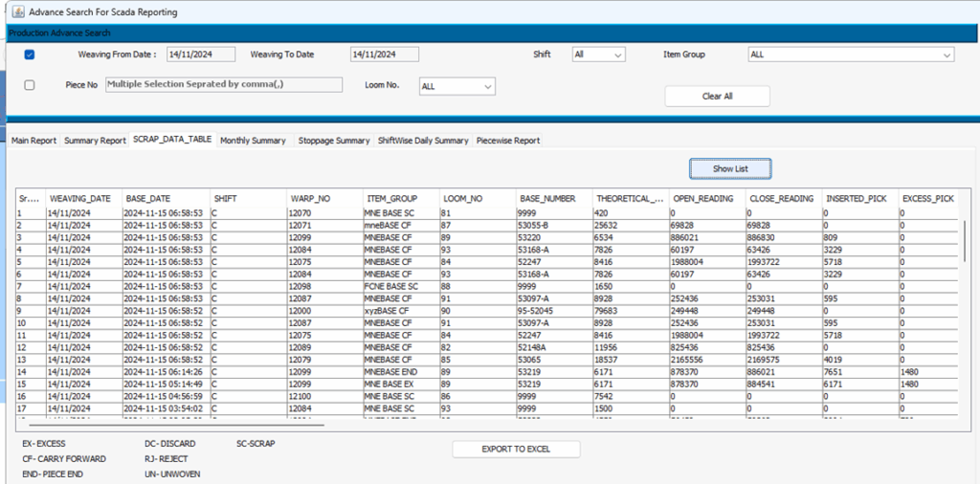
Task: Open the Summary Report tab
Action: (x=95, y=141)
